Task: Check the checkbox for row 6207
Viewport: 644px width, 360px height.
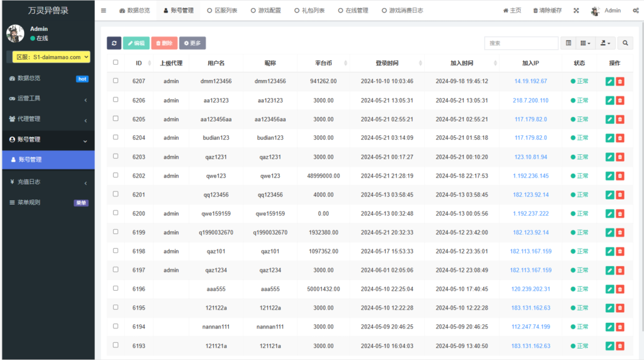Action: click(116, 81)
